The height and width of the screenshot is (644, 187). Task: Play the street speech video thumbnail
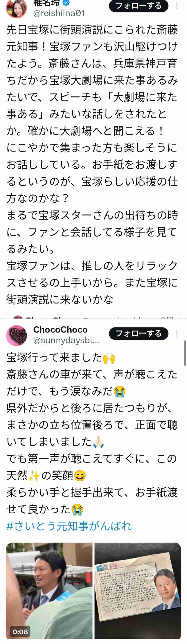[x=49, y=591]
